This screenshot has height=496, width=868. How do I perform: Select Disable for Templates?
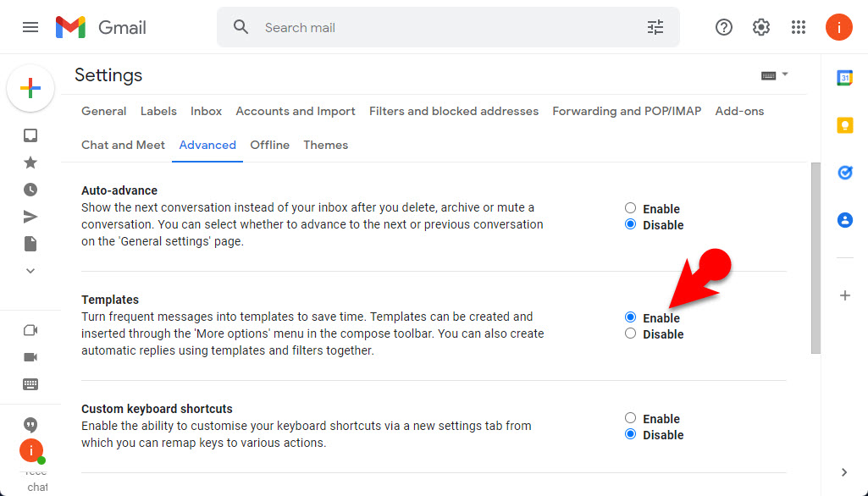pyautogui.click(x=631, y=333)
